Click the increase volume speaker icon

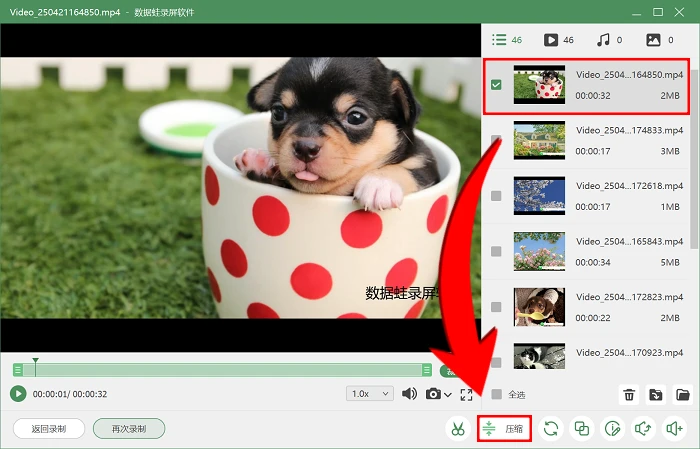coord(674,429)
